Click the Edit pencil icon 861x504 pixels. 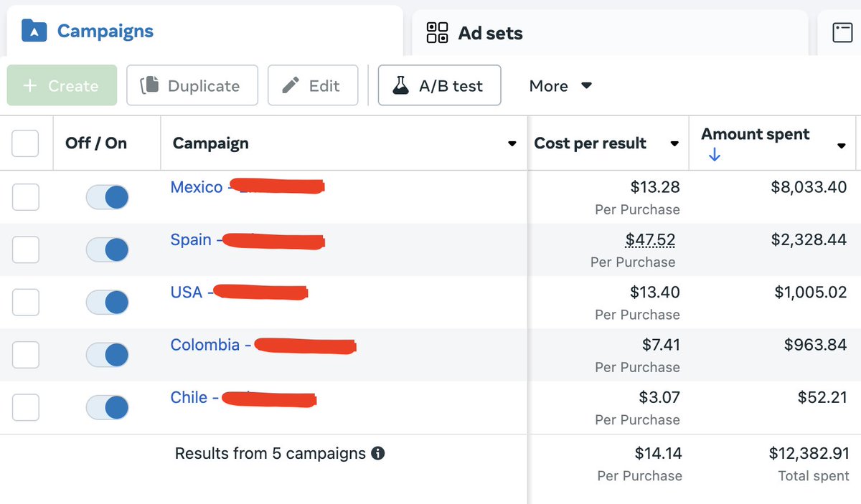[x=291, y=86]
